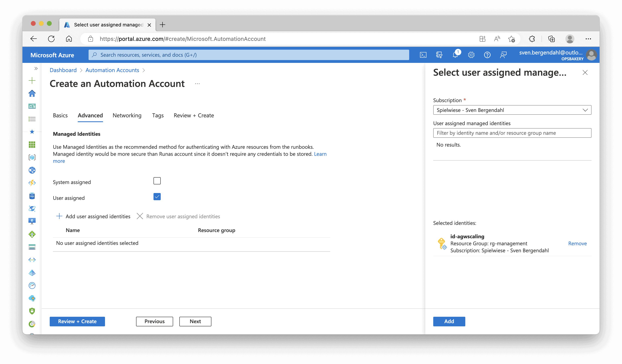Viewport: 622px width, 364px height.
Task: Expand the left sidebar menu chevron
Action: (36, 68)
